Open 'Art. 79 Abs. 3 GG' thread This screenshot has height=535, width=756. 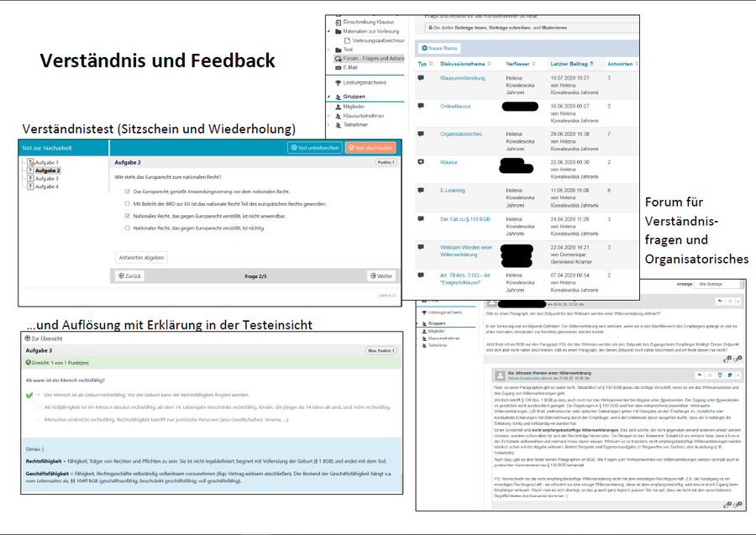(465, 279)
